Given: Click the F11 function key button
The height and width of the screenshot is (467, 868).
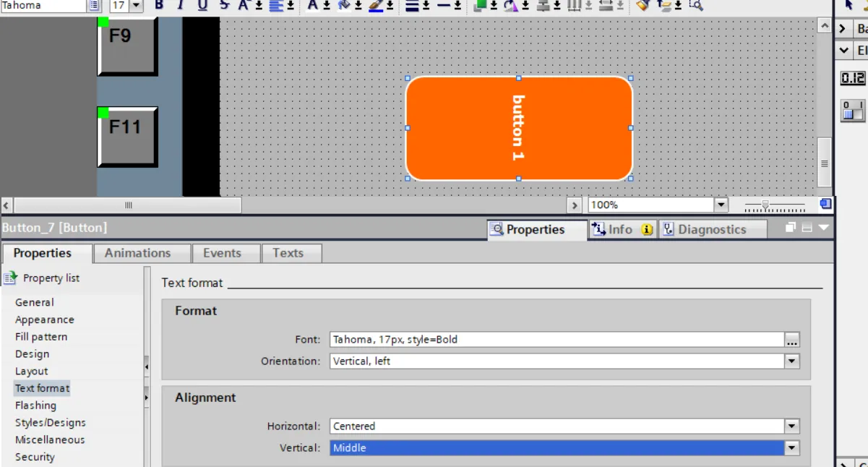Looking at the screenshot, I should (127, 136).
